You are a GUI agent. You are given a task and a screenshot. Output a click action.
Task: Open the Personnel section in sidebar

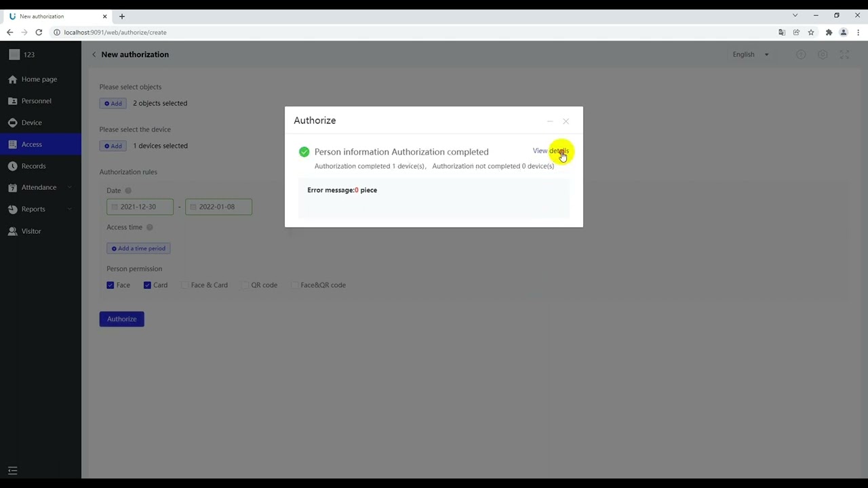click(40, 101)
